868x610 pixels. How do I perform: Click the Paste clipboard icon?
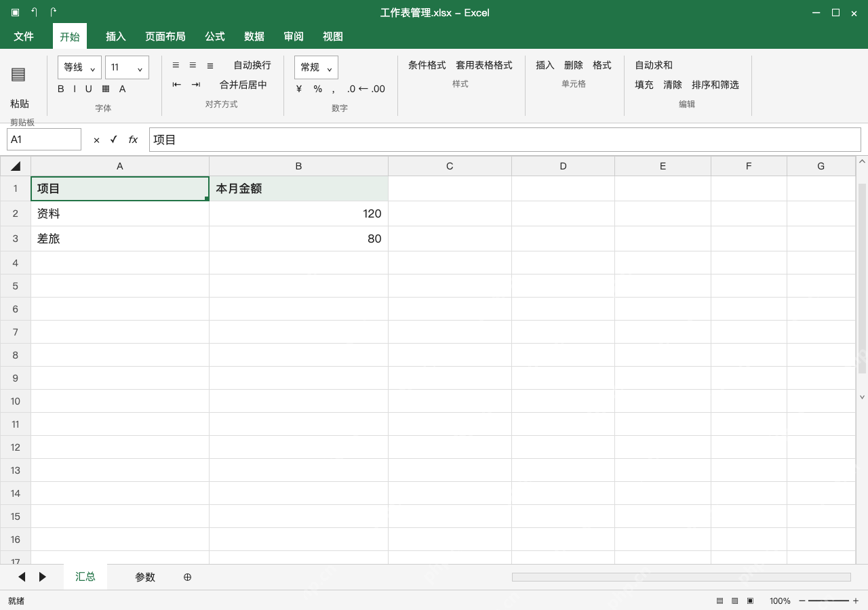[x=18, y=75]
